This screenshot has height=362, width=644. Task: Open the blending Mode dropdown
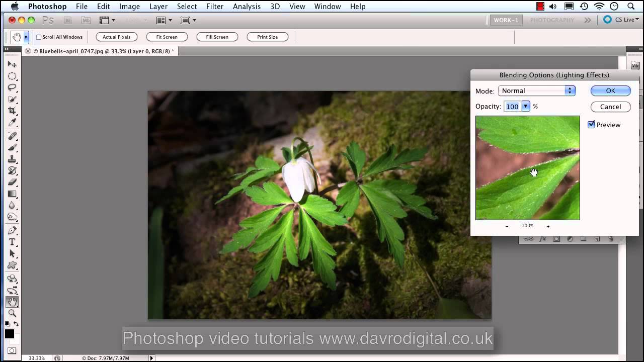536,90
